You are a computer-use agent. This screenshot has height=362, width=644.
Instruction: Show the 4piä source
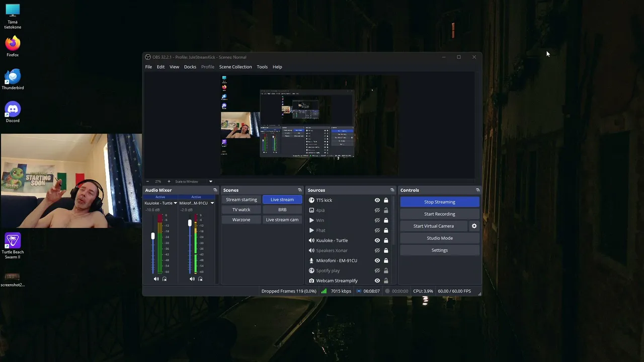pyautogui.click(x=377, y=210)
